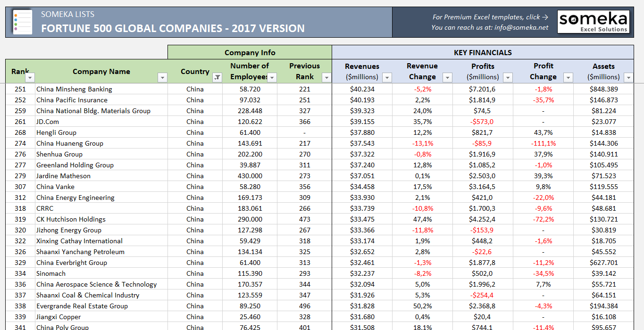The height and width of the screenshot is (330, 644).
Task: Click China Aerospace Science & Technology cell
Action: (101, 284)
